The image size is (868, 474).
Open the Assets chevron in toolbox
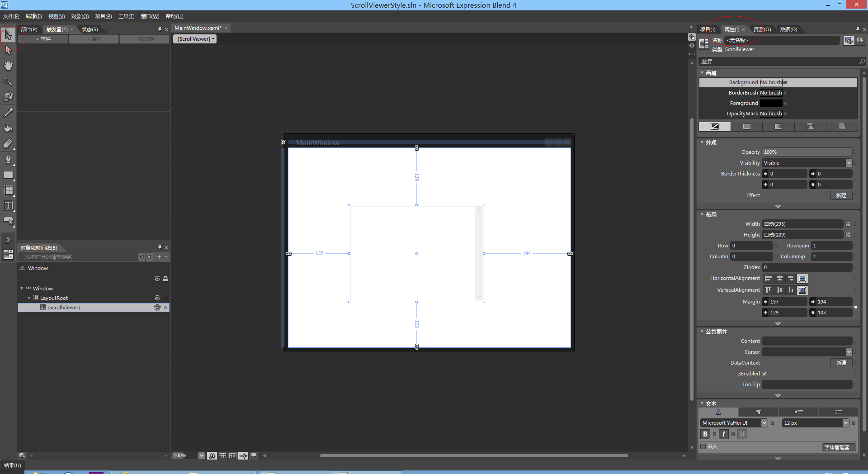(8, 240)
